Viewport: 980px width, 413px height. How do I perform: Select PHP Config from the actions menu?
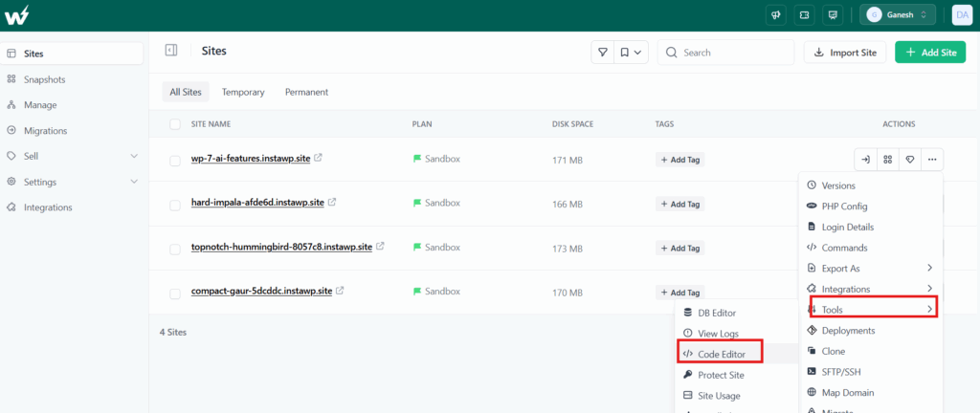click(x=870, y=206)
